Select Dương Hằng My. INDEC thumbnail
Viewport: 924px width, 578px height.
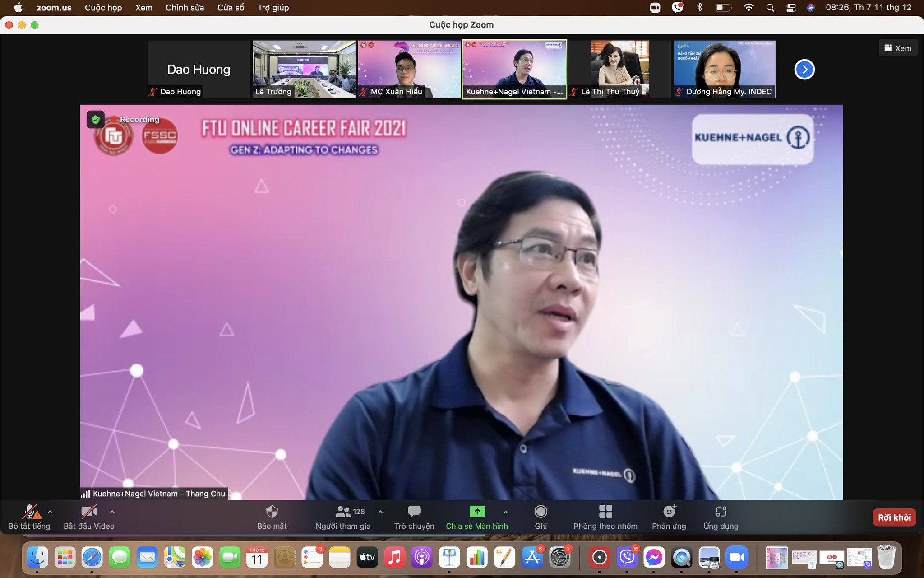click(x=725, y=69)
